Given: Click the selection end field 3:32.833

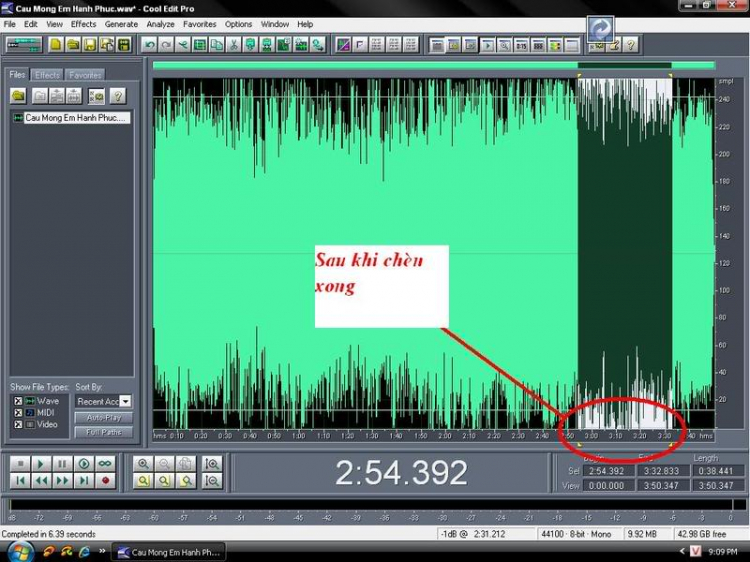Looking at the screenshot, I should pos(662,471).
